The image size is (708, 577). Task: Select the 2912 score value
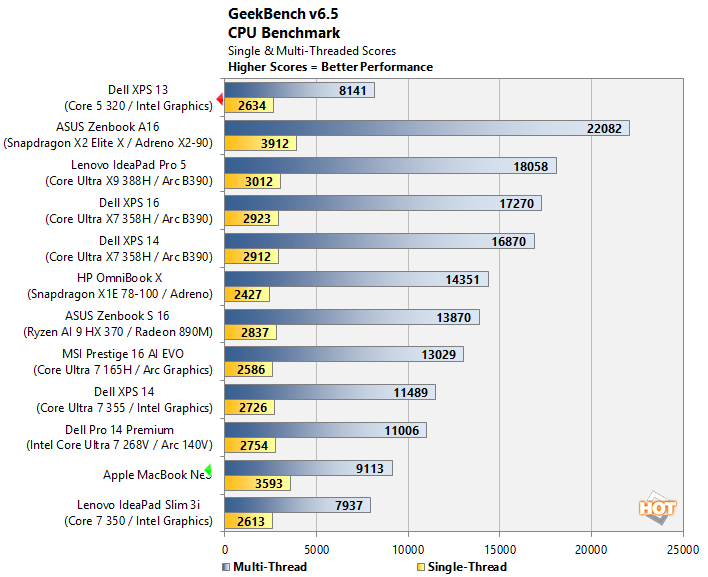click(x=257, y=257)
